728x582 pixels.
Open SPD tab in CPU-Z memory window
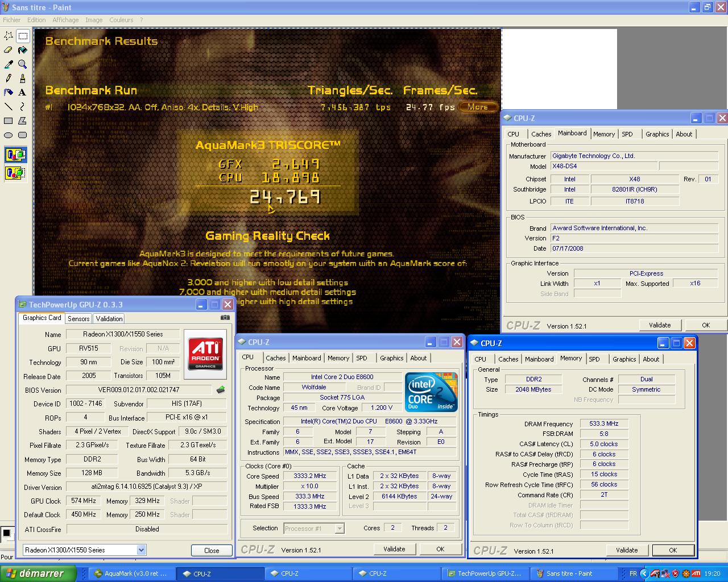[594, 359]
